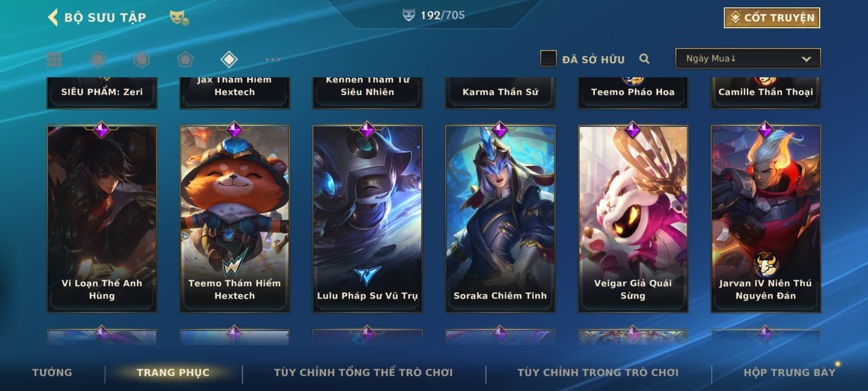
Task: Switch to the Tướng tab
Action: (x=52, y=372)
